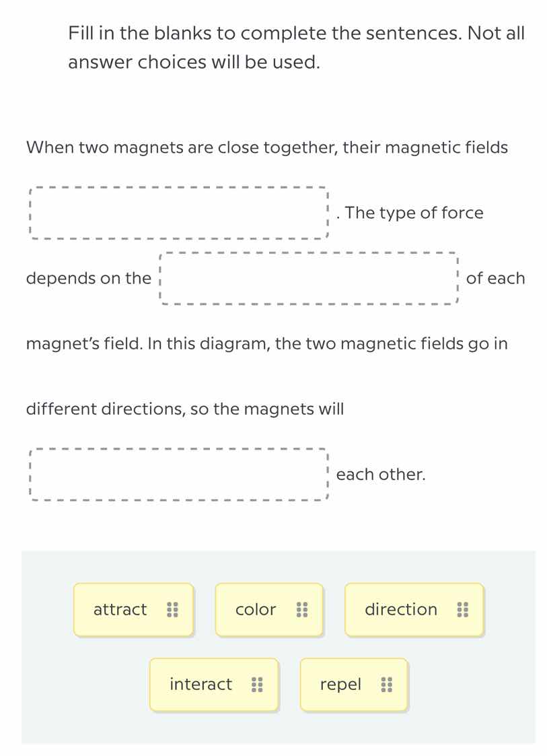Click the sentence beginning 'When two magnets'

267,147
